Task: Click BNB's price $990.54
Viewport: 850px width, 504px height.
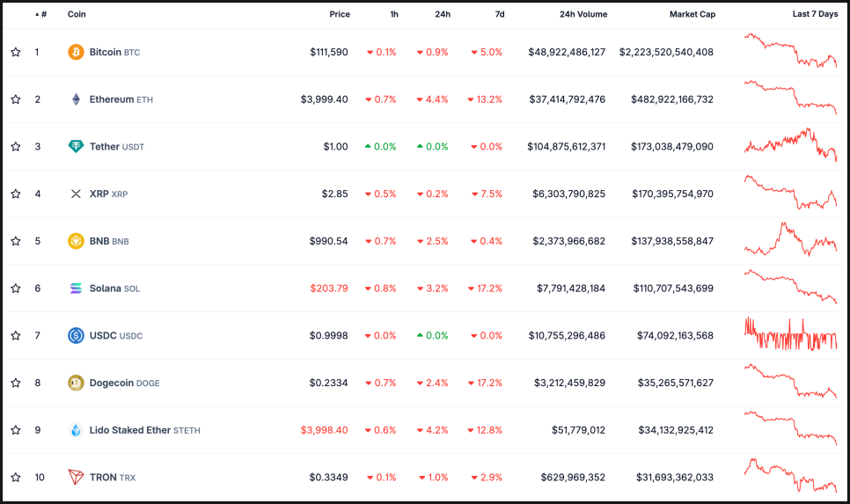Action: coord(328,241)
